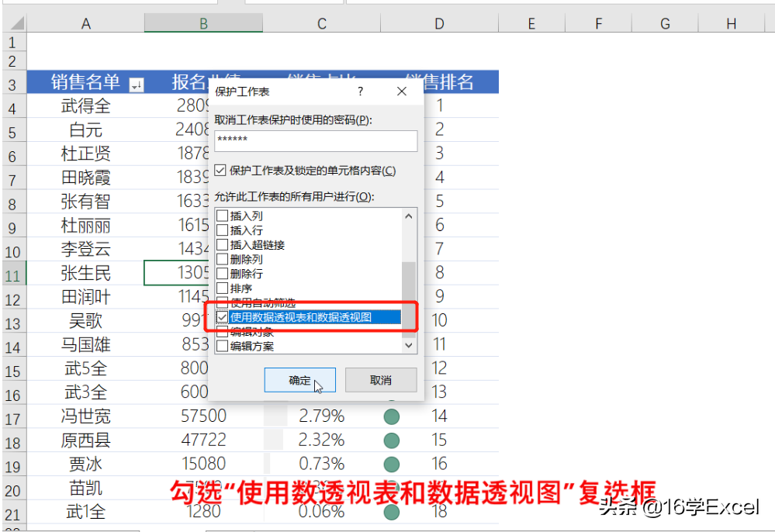
Task: Select column G header
Action: click(x=666, y=23)
